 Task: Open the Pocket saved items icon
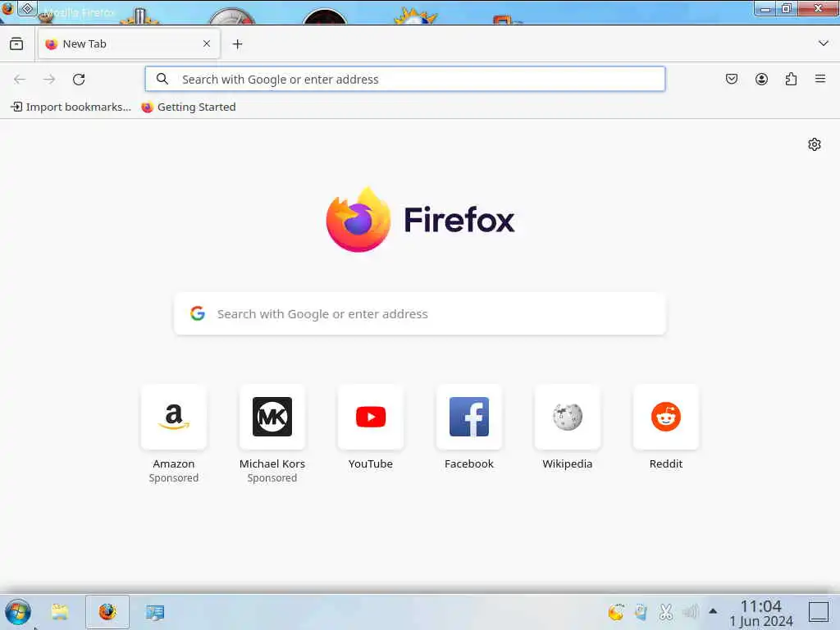[x=732, y=80]
